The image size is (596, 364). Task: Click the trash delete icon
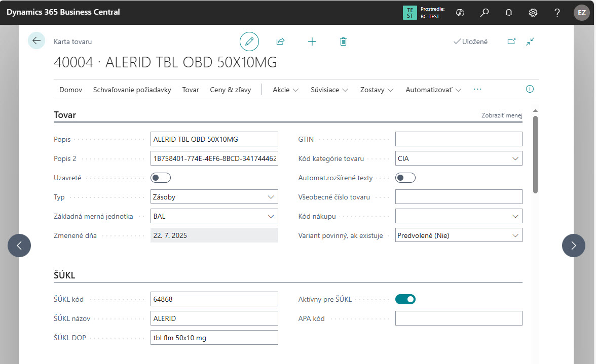tap(343, 42)
